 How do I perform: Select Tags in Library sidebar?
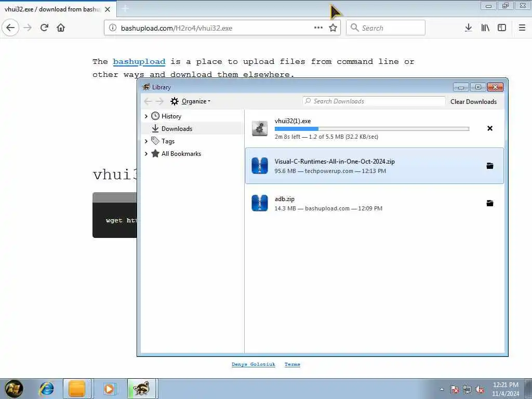coord(168,141)
